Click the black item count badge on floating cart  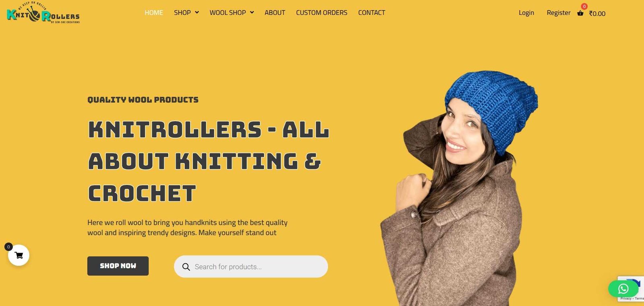point(8,247)
